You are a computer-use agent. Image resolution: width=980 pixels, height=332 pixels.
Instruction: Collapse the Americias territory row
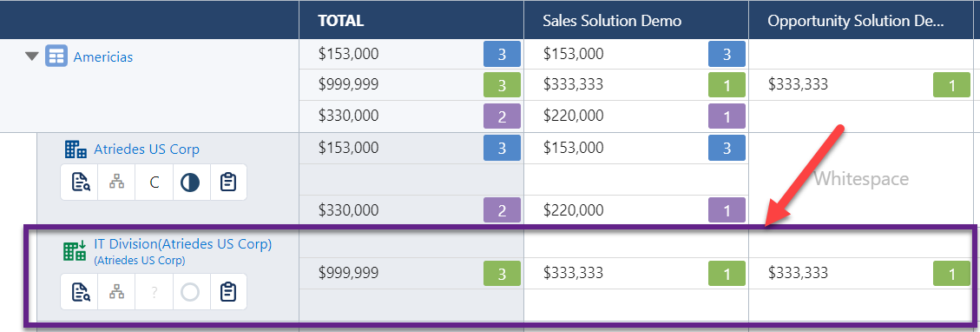pos(32,56)
